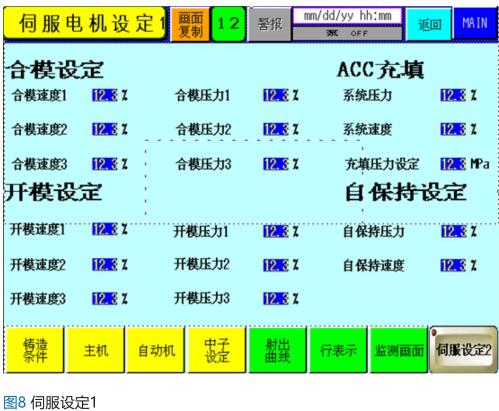
Task: Edit the 合模速度1 value field
Action: tap(105, 96)
